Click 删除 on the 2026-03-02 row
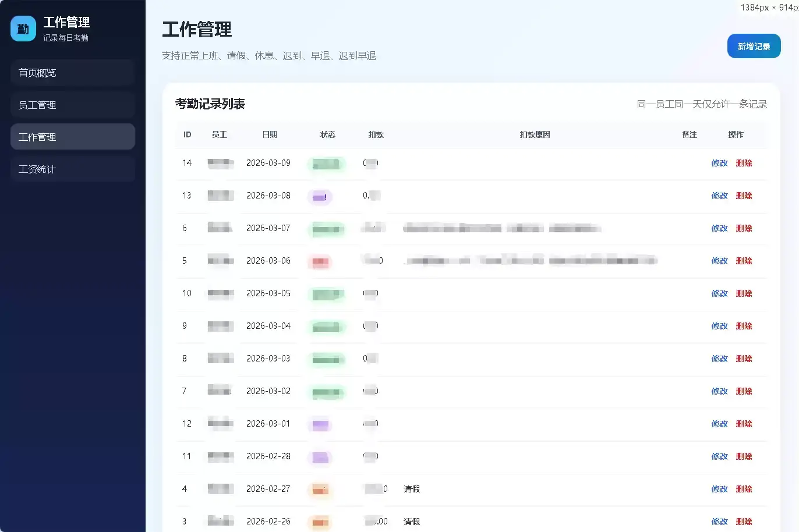Image resolution: width=799 pixels, height=532 pixels. (x=744, y=391)
